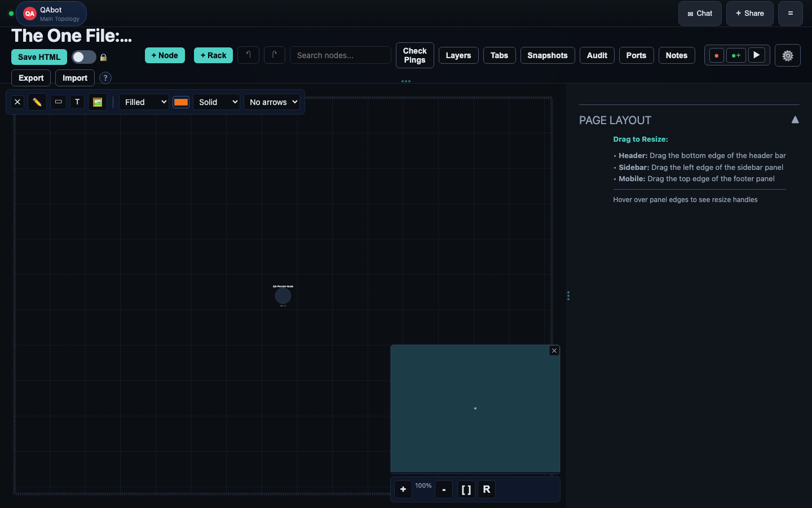Open the settings gear

(788, 55)
